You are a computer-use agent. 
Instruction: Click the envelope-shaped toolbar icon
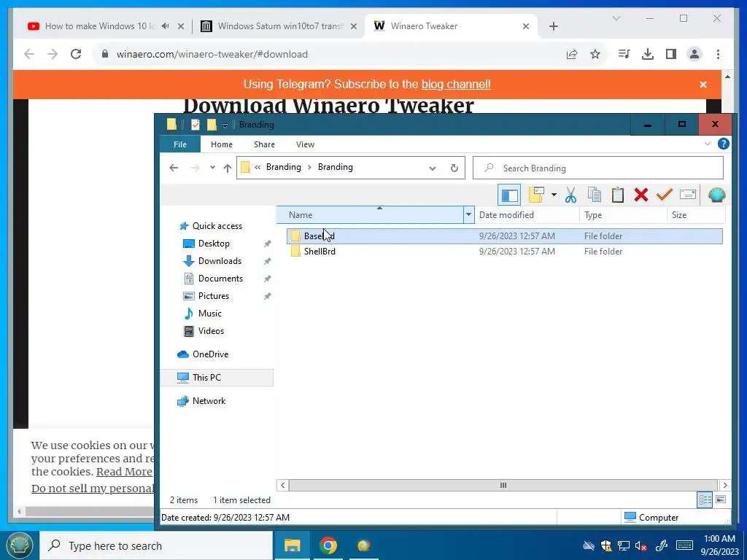[687, 194]
